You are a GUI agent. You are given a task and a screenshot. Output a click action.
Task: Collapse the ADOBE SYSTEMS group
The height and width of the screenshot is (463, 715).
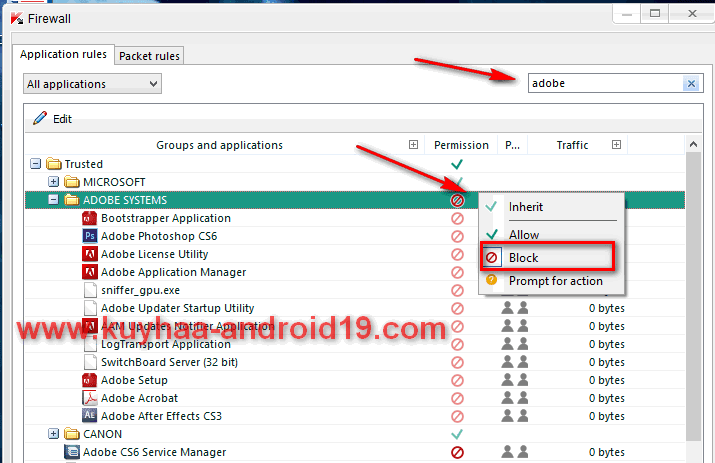point(53,200)
